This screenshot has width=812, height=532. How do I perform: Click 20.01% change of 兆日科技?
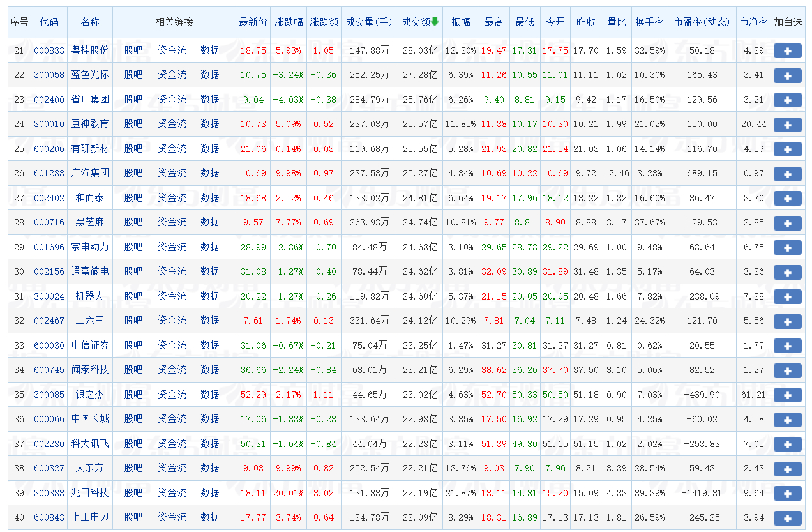(289, 493)
